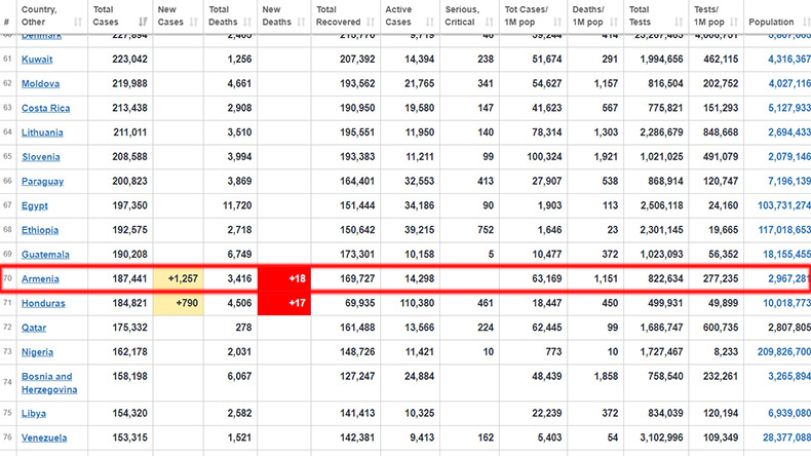Open the Qatar country link
The image size is (811, 456).
pyautogui.click(x=34, y=328)
